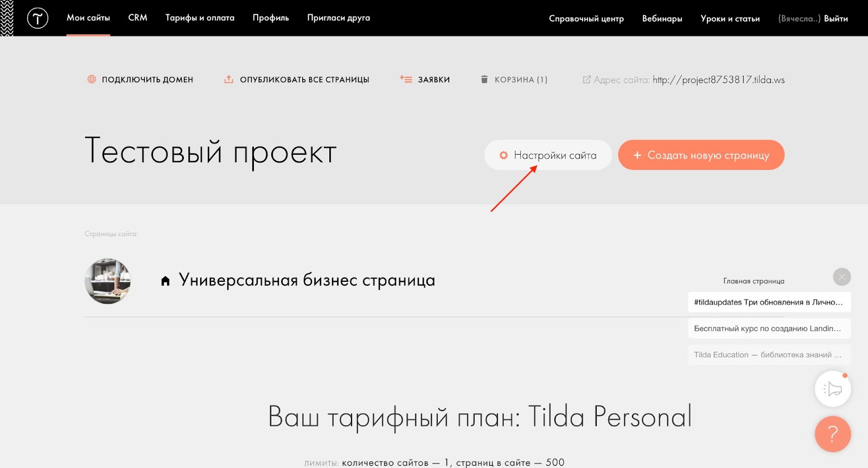Open the Вебинары link
Image resolution: width=868 pixels, height=468 pixels.
662,18
